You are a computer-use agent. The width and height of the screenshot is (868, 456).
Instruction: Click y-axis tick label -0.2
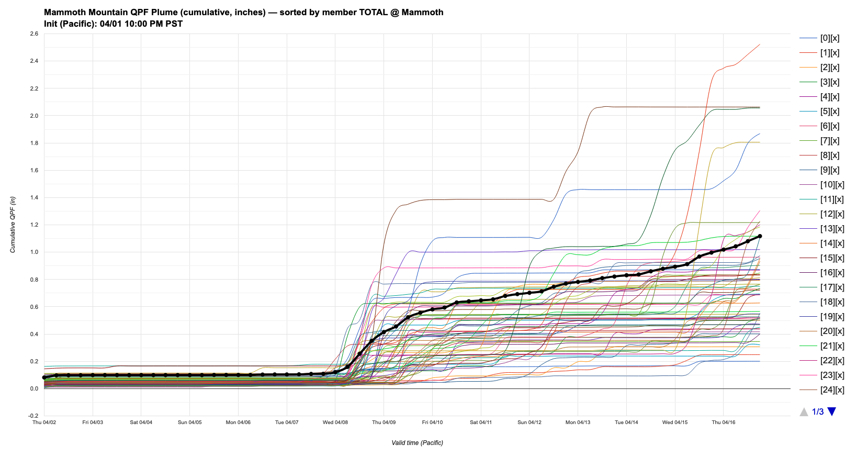coord(33,416)
